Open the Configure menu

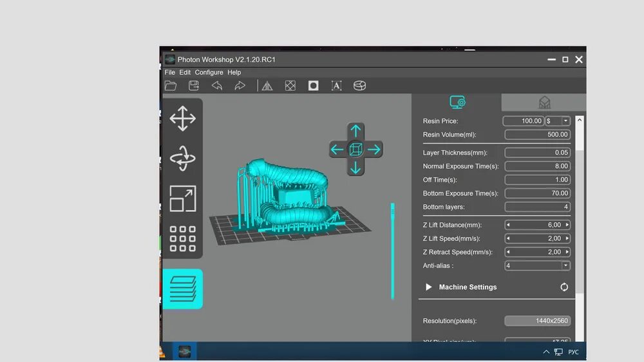tap(209, 72)
